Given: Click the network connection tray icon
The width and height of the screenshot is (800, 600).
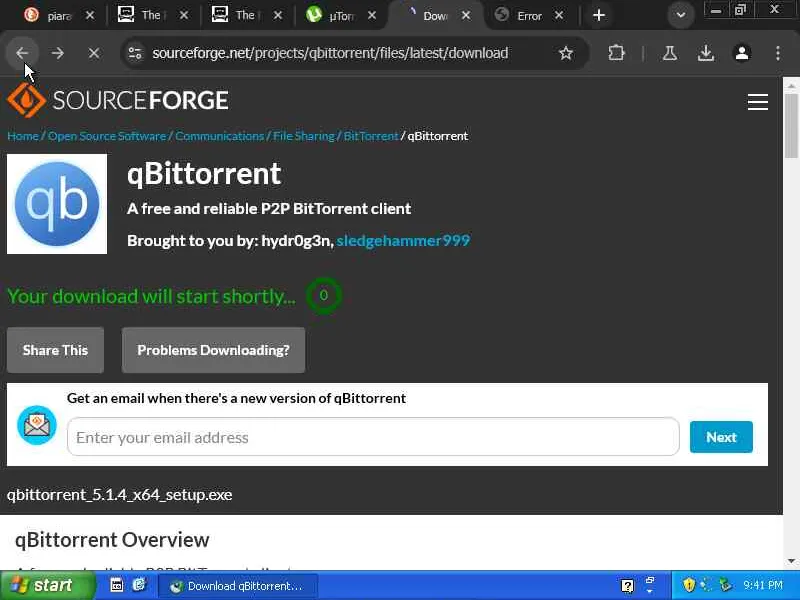Looking at the screenshot, I should click(707, 585).
